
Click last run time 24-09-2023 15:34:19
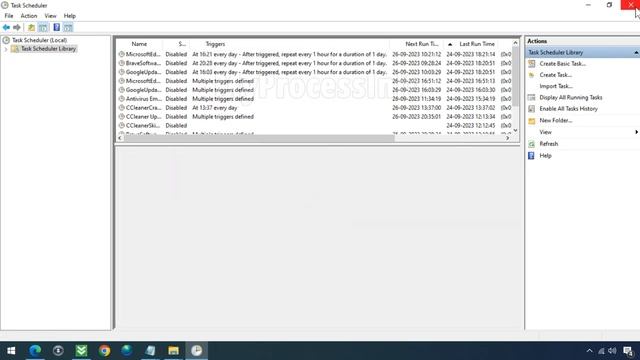pyautogui.click(x=471, y=99)
